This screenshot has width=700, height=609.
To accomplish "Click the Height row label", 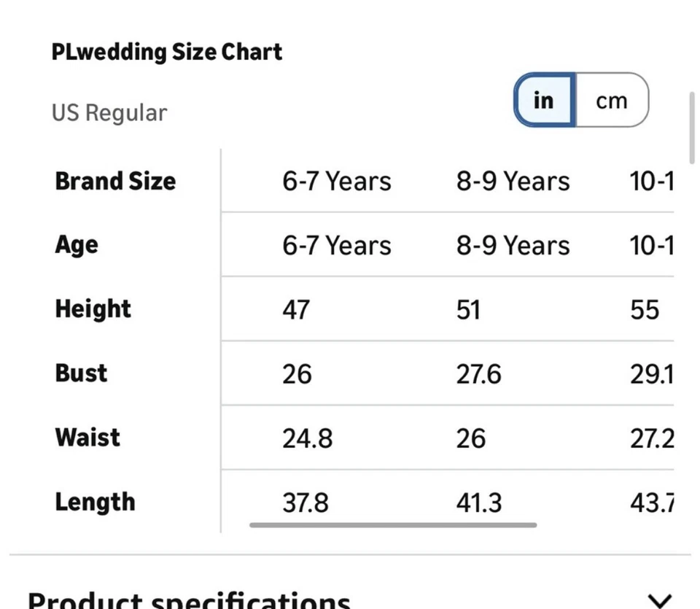I will 93,309.
